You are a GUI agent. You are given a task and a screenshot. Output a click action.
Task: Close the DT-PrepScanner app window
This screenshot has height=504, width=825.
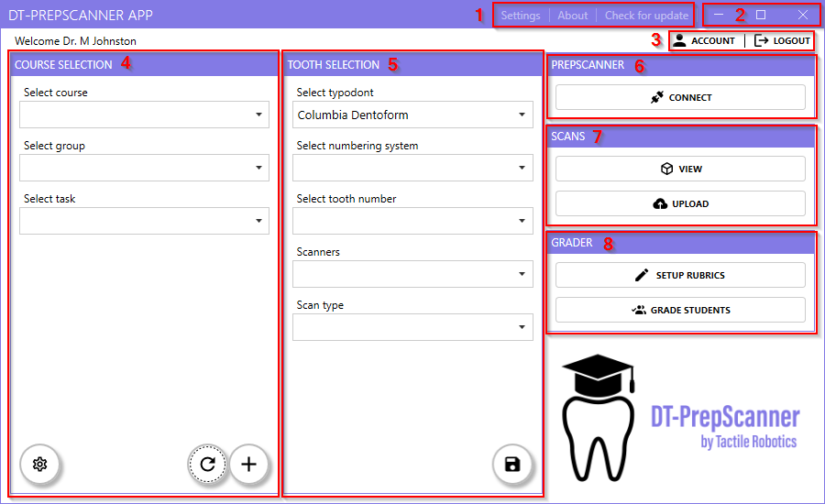coord(803,15)
